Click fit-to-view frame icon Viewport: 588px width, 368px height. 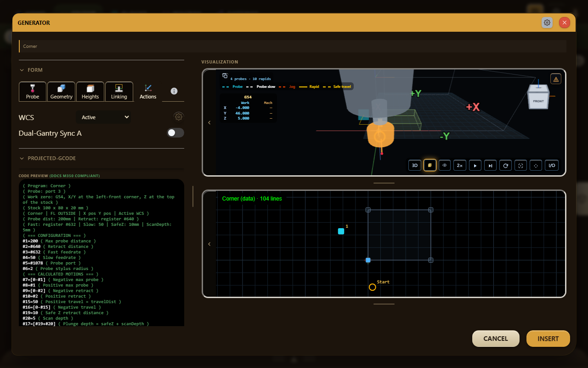pos(520,165)
